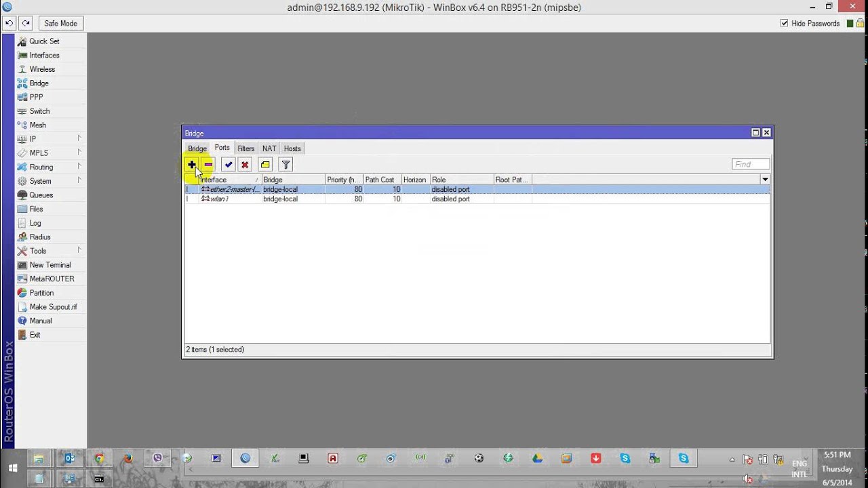Expand the Tools submenu
868x488 pixels.
tap(51, 251)
